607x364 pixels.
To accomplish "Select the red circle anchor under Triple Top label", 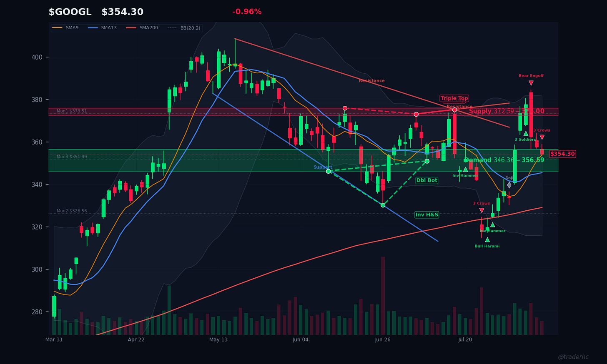I will pos(454,110).
